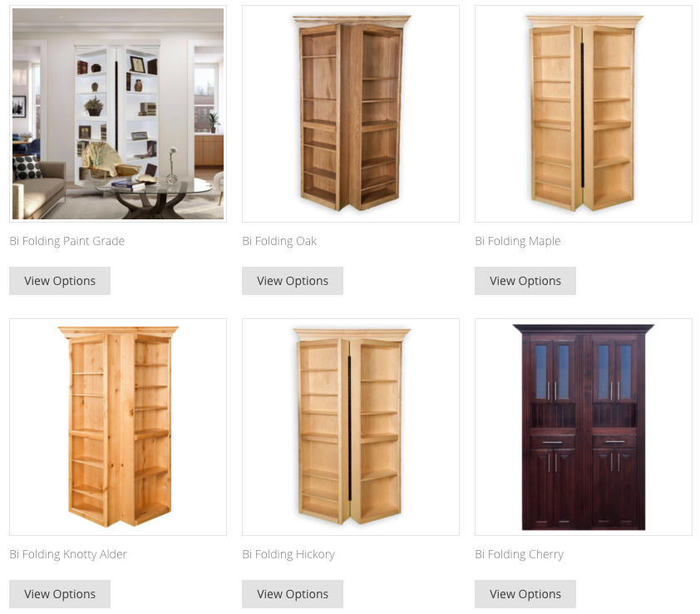Viewport: 700px width, 614px height.
Task: View Options for Bi Folding Oak
Action: (293, 281)
